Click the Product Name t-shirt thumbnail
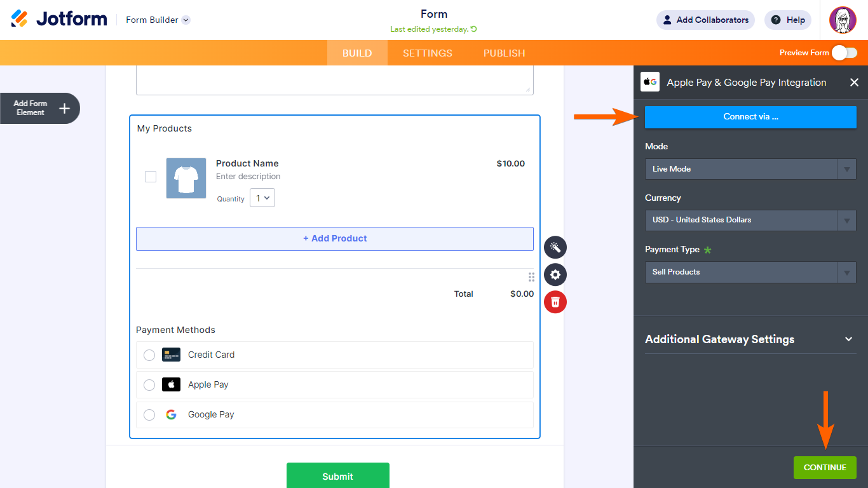The width and height of the screenshot is (868, 488). click(186, 179)
